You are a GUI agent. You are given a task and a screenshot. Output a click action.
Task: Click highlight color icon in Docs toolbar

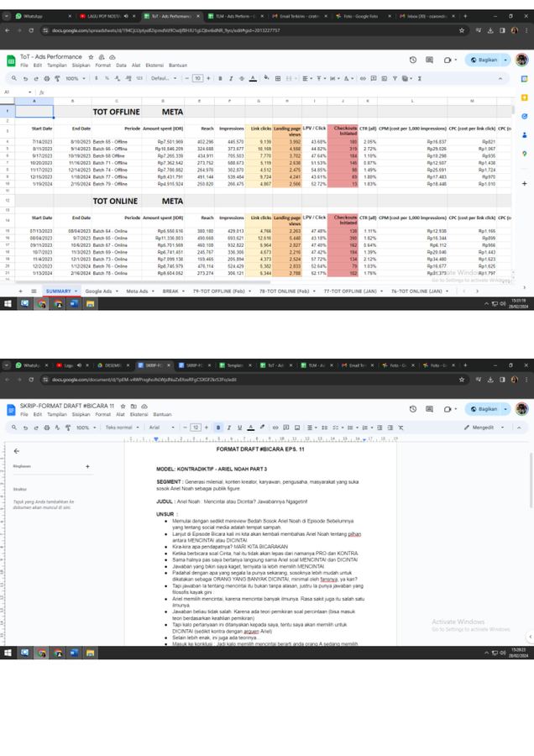coord(262,428)
